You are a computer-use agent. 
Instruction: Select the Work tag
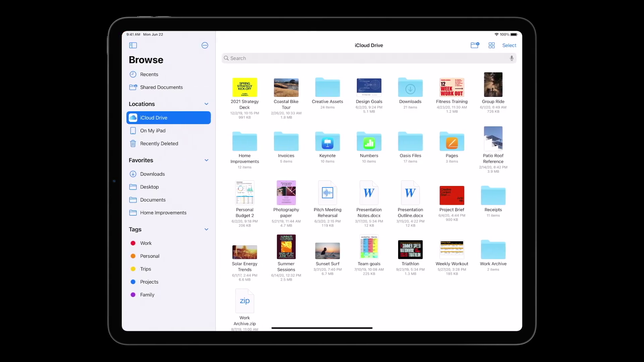tap(145, 243)
